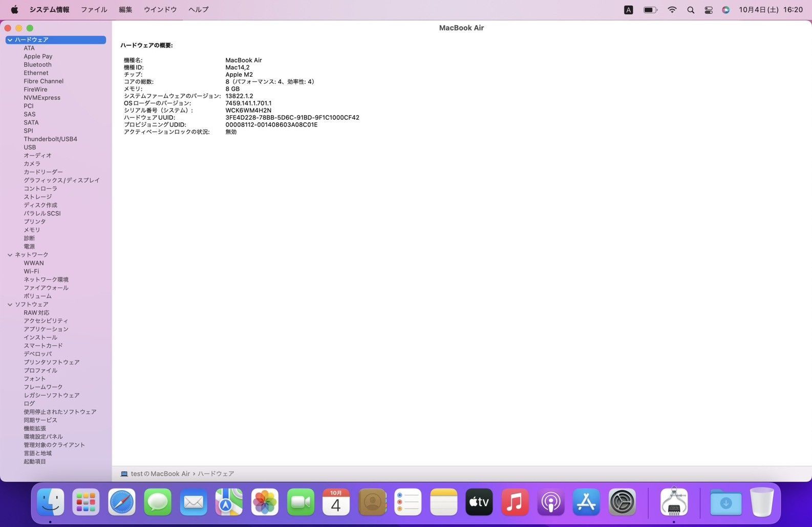Open Spotlight search magnifier icon

point(691,10)
